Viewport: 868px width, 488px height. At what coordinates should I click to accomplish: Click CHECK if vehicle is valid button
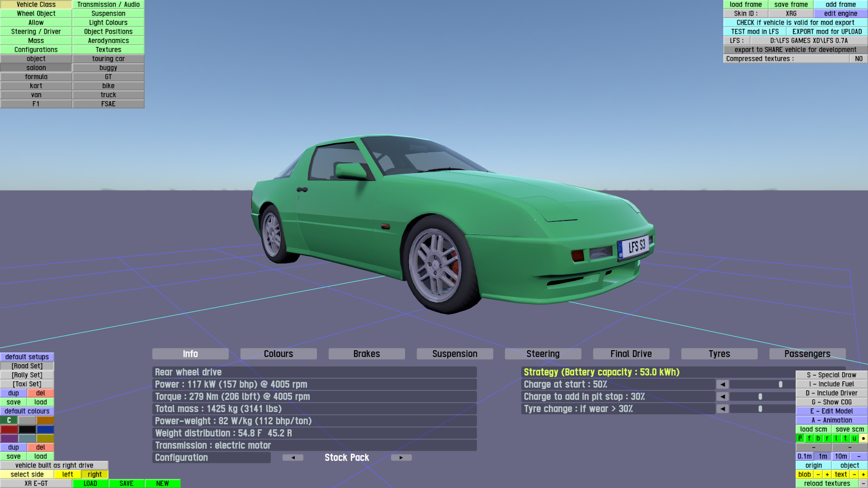(x=795, y=23)
